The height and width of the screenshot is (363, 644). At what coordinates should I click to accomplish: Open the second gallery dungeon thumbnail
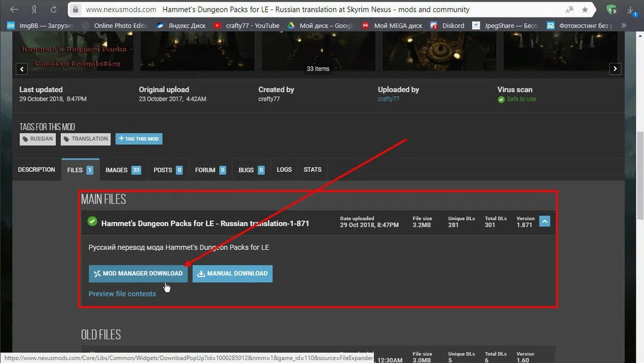pyautogui.click(x=196, y=51)
